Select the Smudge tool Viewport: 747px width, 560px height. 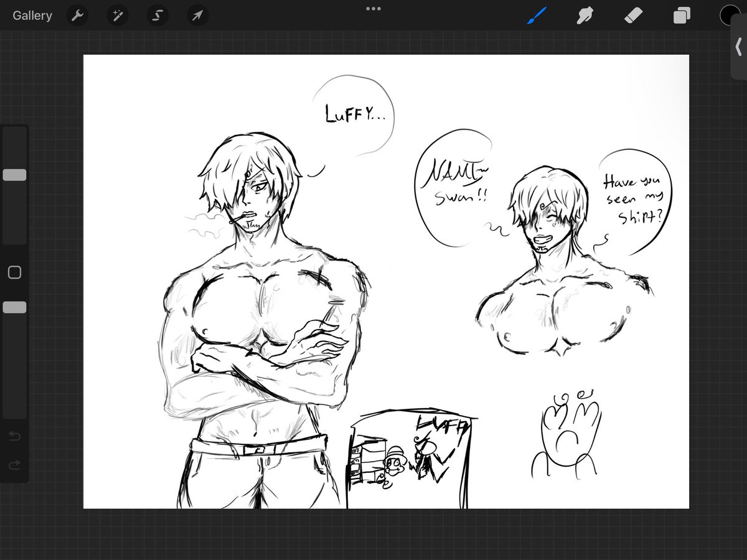tap(585, 16)
